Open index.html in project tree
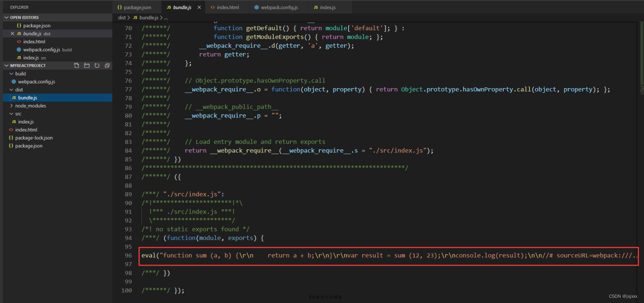This screenshot has width=644, height=303. pos(58,130)
